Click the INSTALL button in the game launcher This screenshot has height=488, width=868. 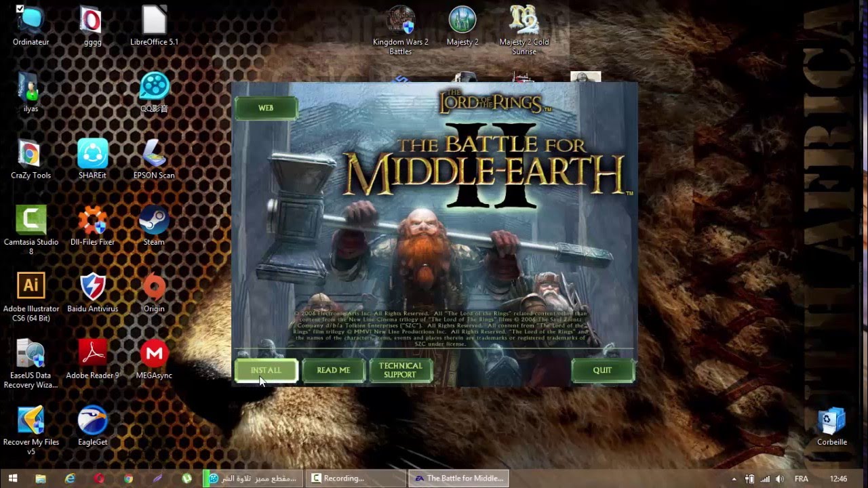[x=266, y=371]
